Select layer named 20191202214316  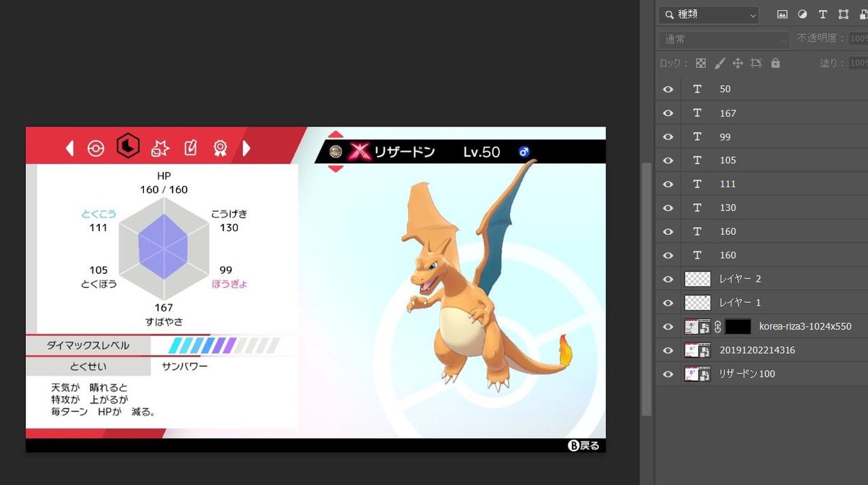[756, 350]
